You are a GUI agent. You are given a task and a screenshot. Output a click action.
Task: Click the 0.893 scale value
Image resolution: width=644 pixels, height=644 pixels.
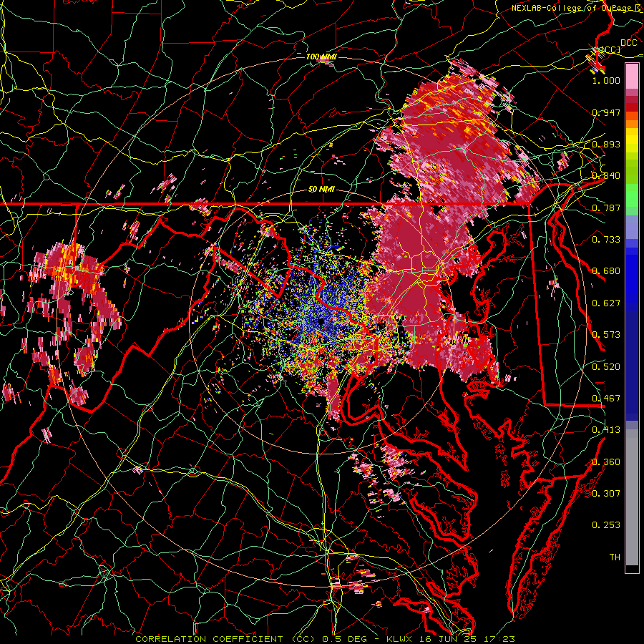coord(606,144)
